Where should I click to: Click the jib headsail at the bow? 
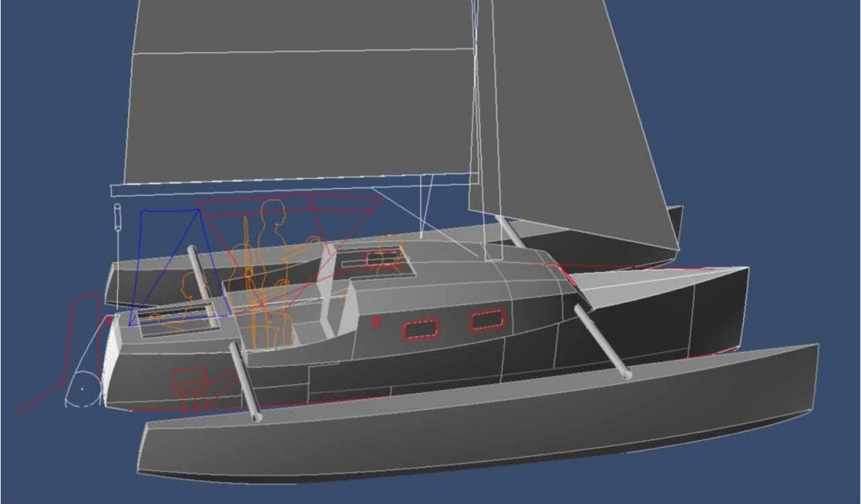[x=572, y=126]
